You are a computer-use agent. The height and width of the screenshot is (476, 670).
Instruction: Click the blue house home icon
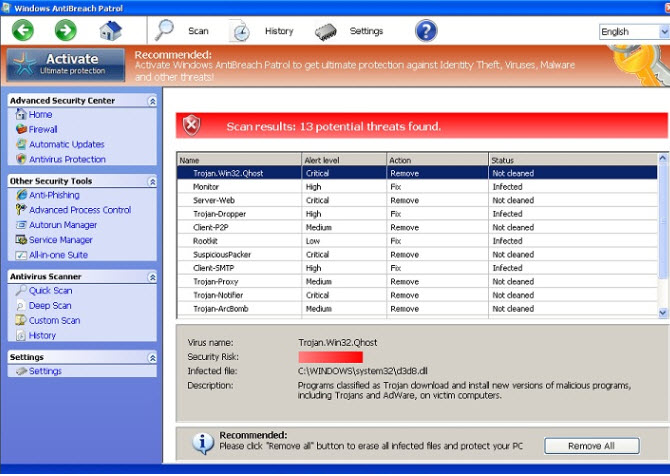point(111,31)
